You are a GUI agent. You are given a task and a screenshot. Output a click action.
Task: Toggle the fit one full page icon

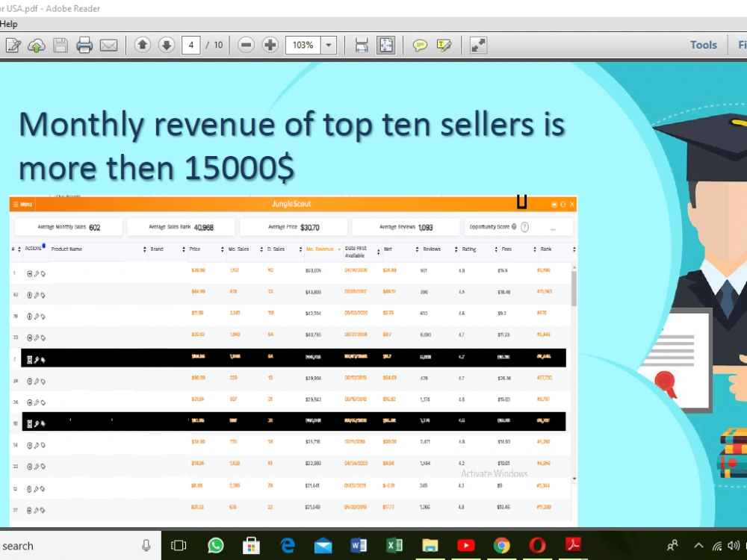tap(385, 46)
